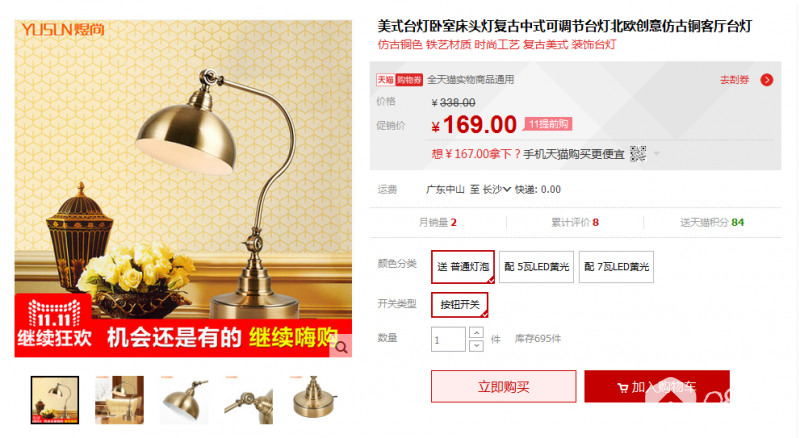The image size is (800, 438).
Task: Decrease quantity with the down arrow
Action: tap(476, 346)
